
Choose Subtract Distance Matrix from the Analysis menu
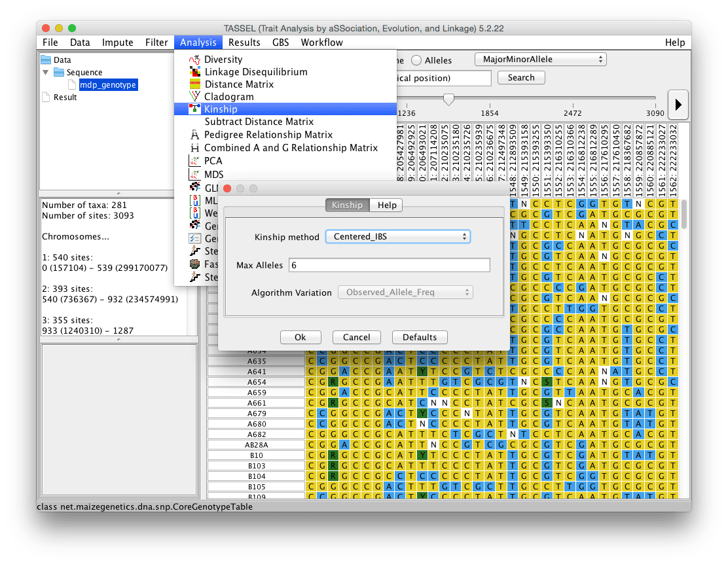click(x=285, y=122)
